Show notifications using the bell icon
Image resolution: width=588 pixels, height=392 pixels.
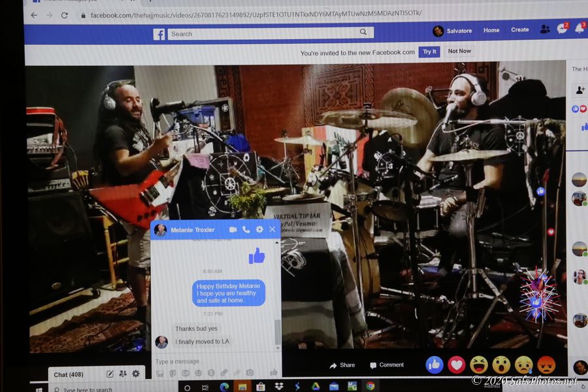(580, 29)
